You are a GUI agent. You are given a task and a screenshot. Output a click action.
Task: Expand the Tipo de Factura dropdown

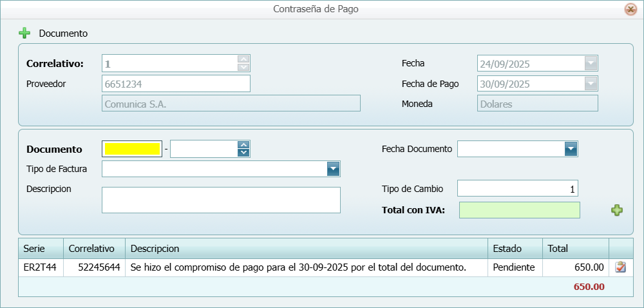tap(333, 169)
